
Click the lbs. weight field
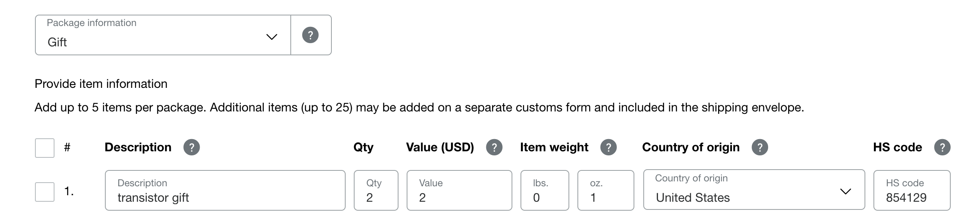[x=545, y=190]
